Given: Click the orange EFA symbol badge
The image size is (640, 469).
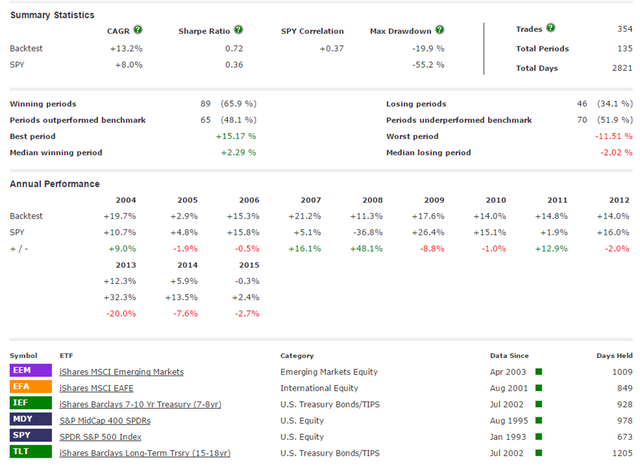Looking at the screenshot, I should click(31, 387).
